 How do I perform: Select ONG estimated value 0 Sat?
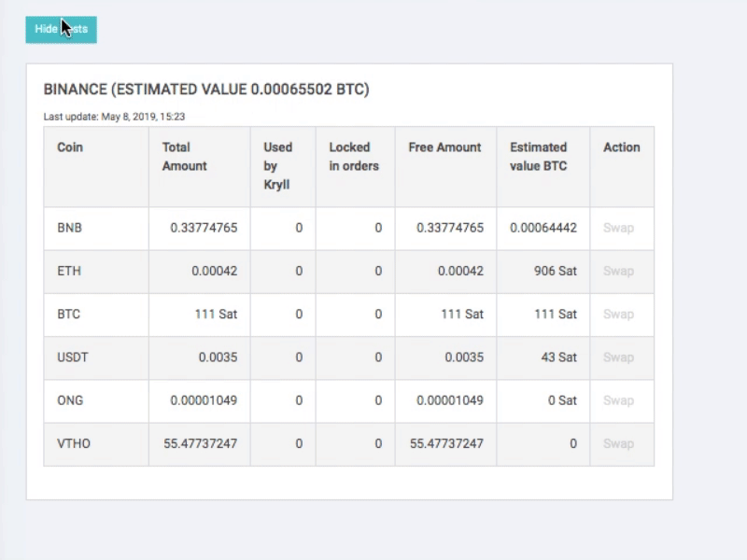pos(562,400)
